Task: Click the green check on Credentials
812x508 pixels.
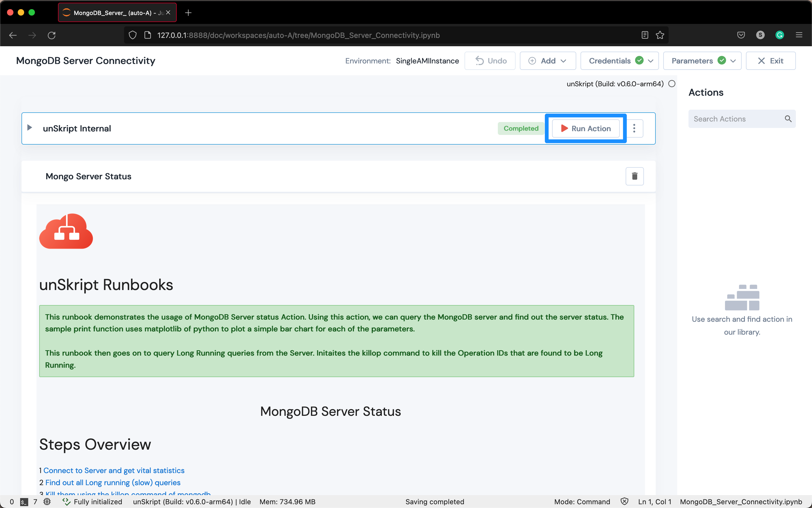Action: click(x=640, y=60)
